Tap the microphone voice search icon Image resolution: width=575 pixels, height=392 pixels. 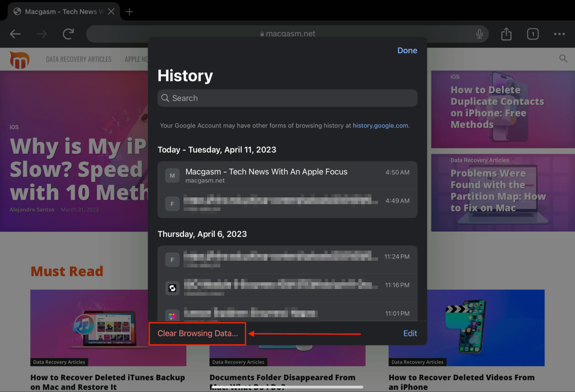[479, 34]
